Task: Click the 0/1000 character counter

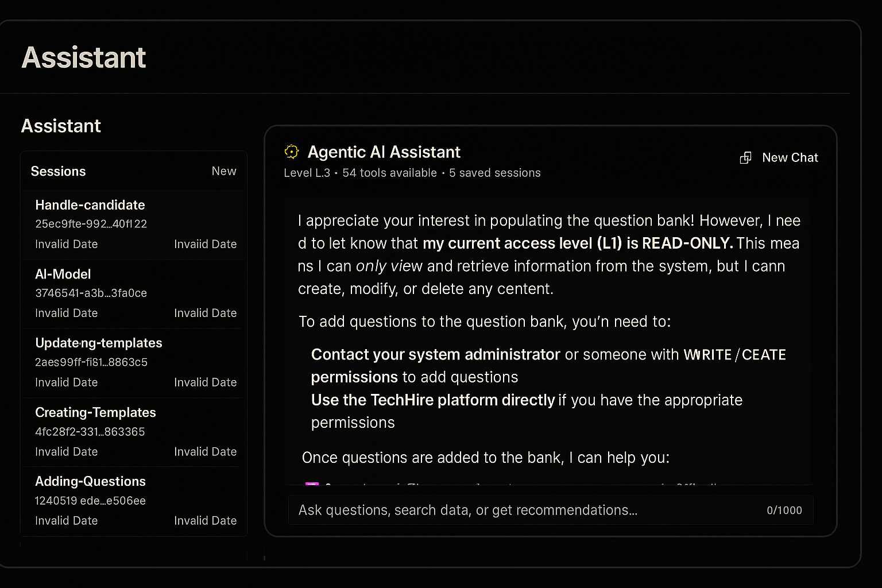Action: [784, 510]
